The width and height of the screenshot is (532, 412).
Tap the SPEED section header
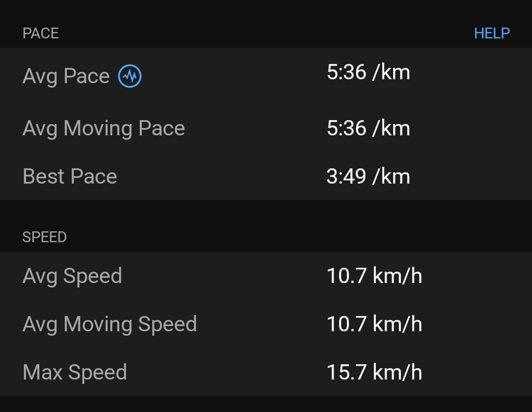44,237
